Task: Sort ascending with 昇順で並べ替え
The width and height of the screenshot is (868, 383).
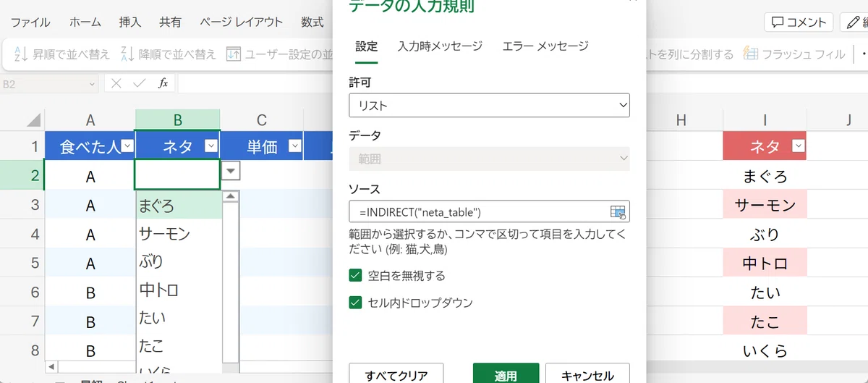Action: (62, 54)
